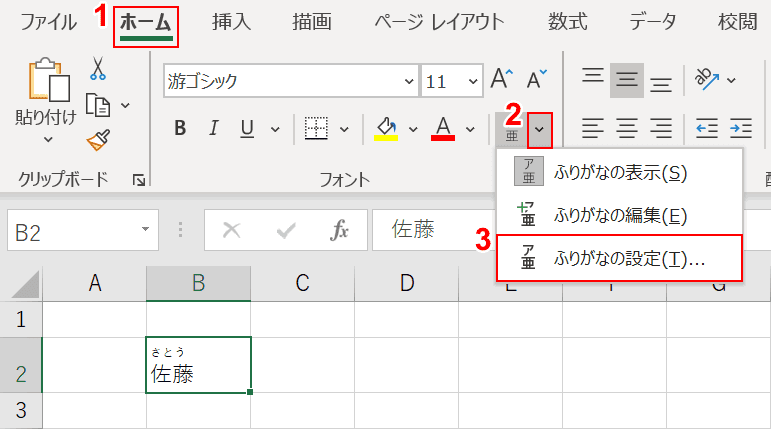Select row 1 header
The image size is (771, 429).
click(x=21, y=319)
